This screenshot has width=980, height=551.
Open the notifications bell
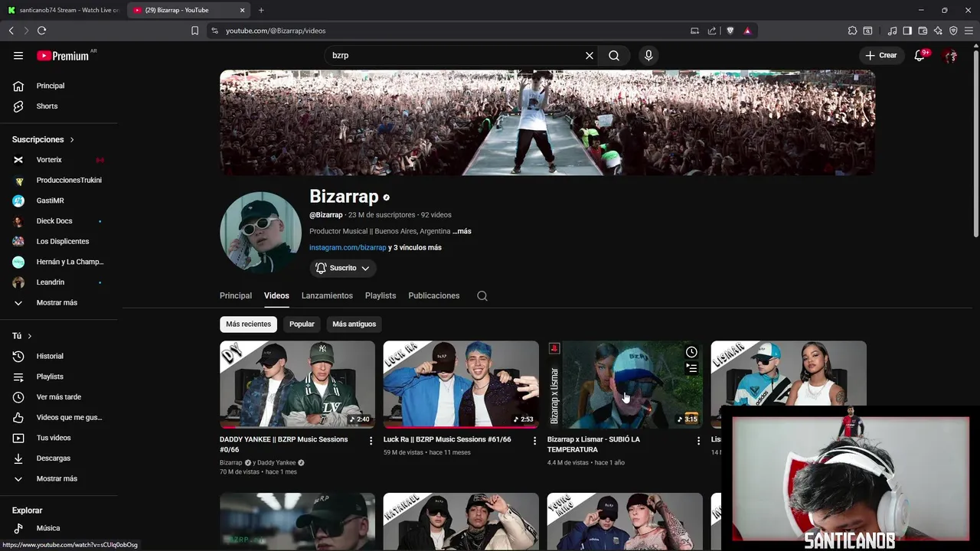[x=920, y=55]
